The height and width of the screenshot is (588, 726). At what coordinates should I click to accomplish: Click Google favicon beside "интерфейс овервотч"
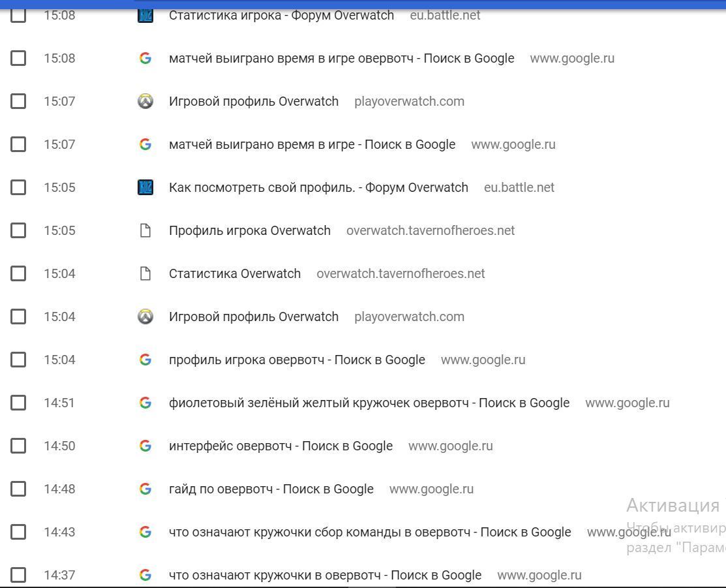pyautogui.click(x=145, y=446)
